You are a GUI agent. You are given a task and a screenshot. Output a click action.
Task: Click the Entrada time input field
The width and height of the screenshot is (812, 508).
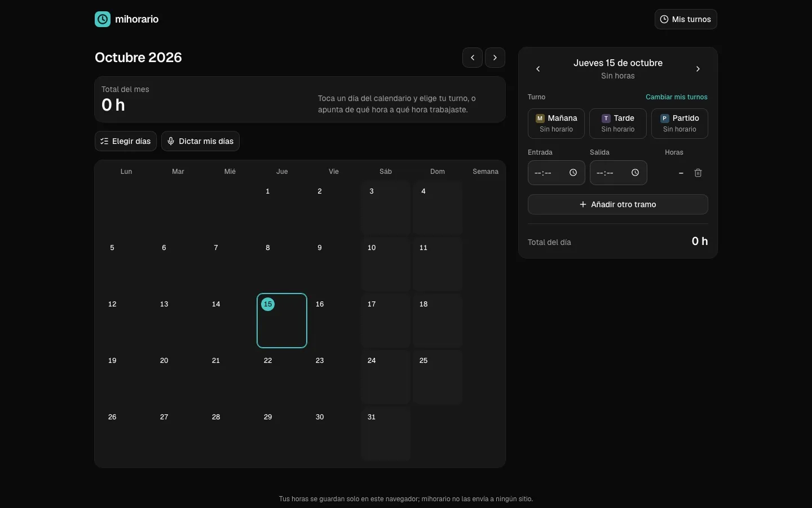pos(557,173)
